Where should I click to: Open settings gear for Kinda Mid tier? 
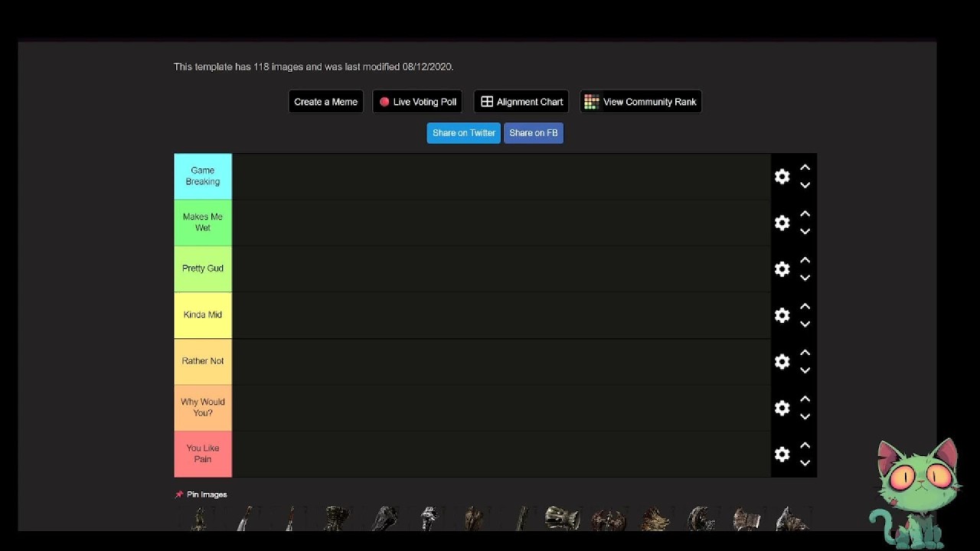(x=782, y=315)
